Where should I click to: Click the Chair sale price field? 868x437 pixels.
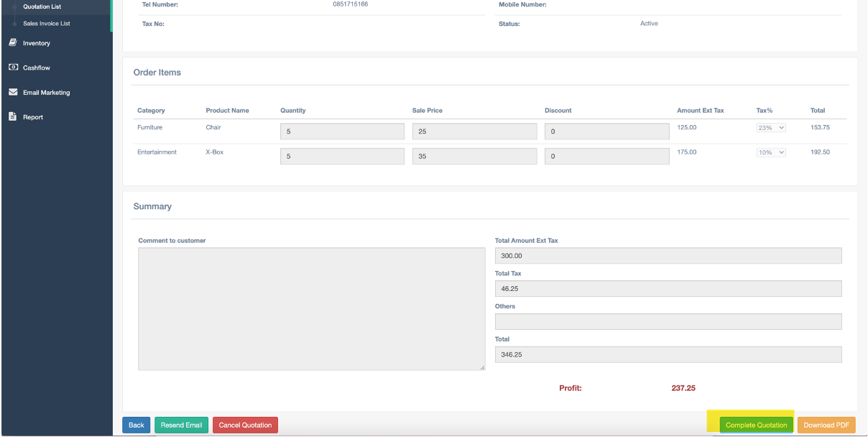[x=474, y=132]
